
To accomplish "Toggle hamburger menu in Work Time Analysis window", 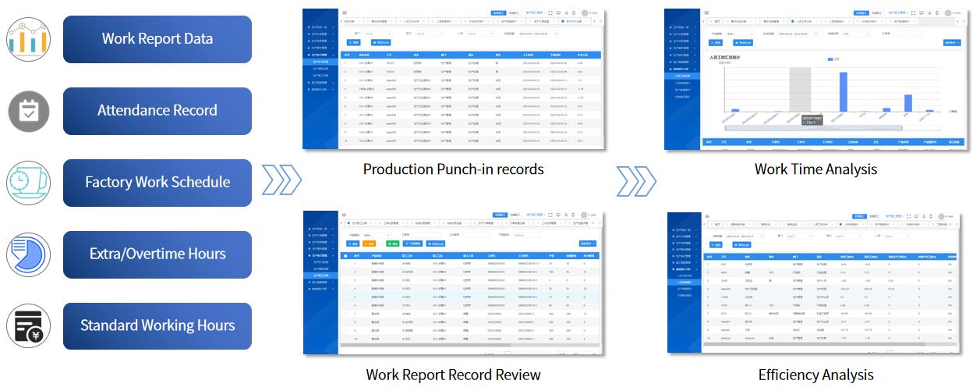I will (x=706, y=12).
